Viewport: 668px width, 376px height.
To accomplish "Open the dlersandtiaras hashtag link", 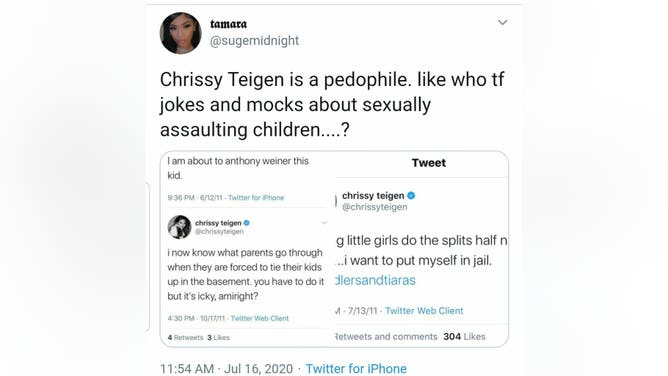I will coord(376,280).
